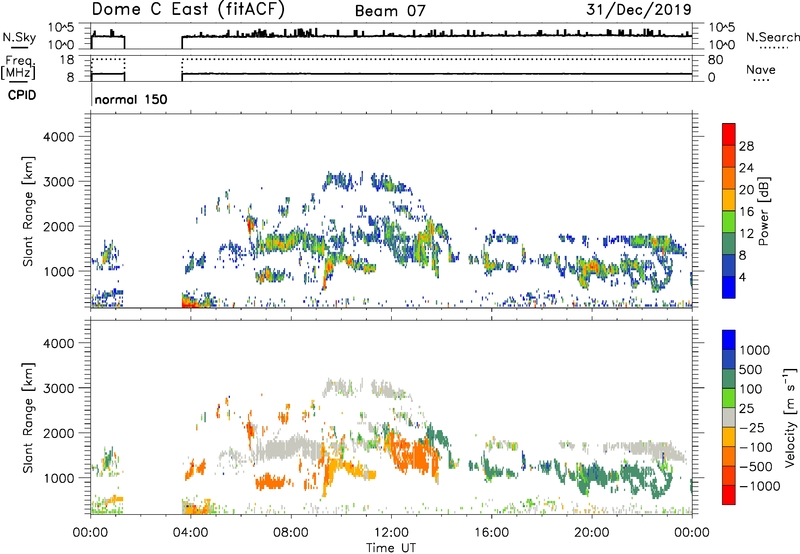Screen dimensions: 800x554
Task: Click the 100–500 teal Velocity colorbar segment
Action: [729, 379]
